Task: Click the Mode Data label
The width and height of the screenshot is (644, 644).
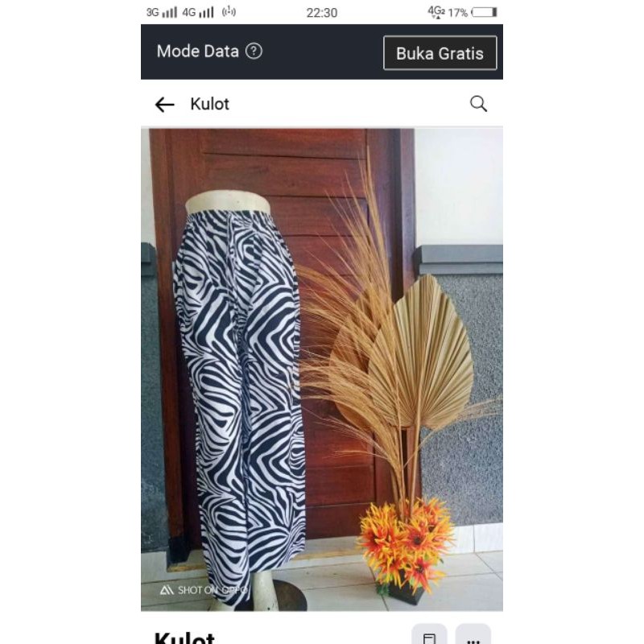Action: click(x=197, y=52)
